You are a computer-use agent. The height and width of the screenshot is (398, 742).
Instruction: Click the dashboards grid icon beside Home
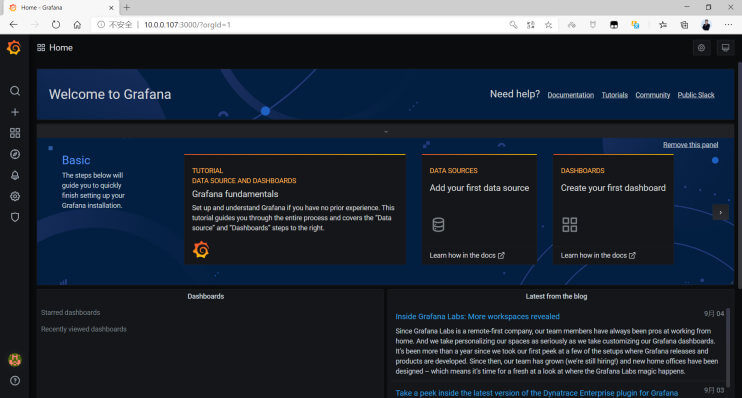click(x=41, y=48)
